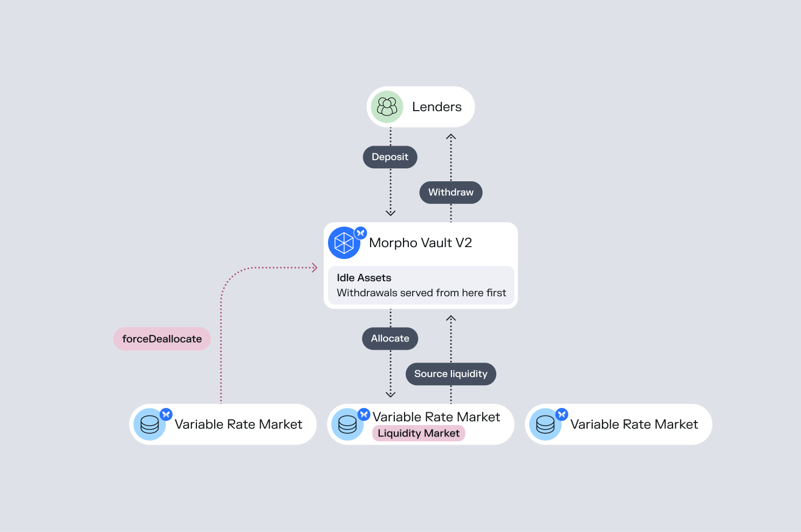Screen dimensions: 801x532
Task: Click 'Withdrawals served from here first' text
Action: [422, 293]
